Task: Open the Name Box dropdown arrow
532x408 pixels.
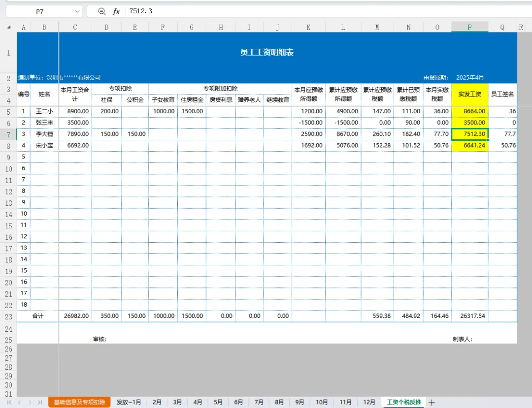Action: coord(77,11)
